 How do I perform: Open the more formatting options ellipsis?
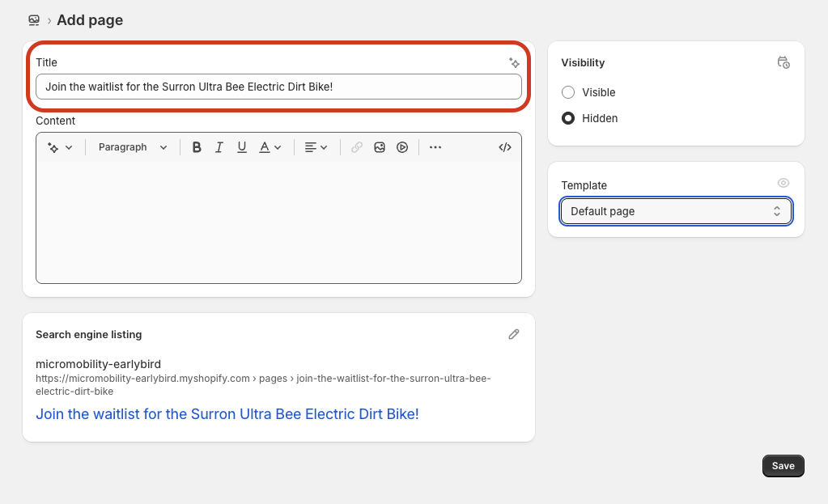point(435,147)
